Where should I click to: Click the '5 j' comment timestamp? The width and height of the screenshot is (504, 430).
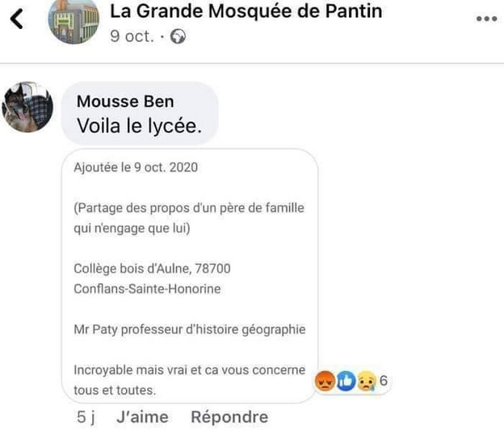86,417
